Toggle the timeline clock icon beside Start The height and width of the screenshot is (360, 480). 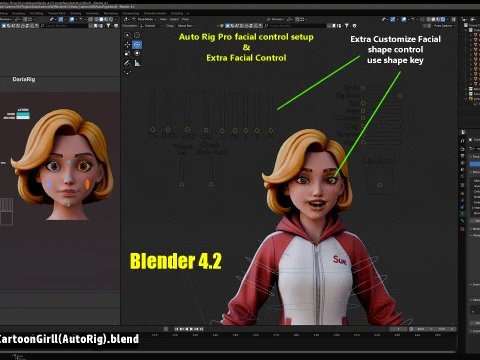pos(411,329)
